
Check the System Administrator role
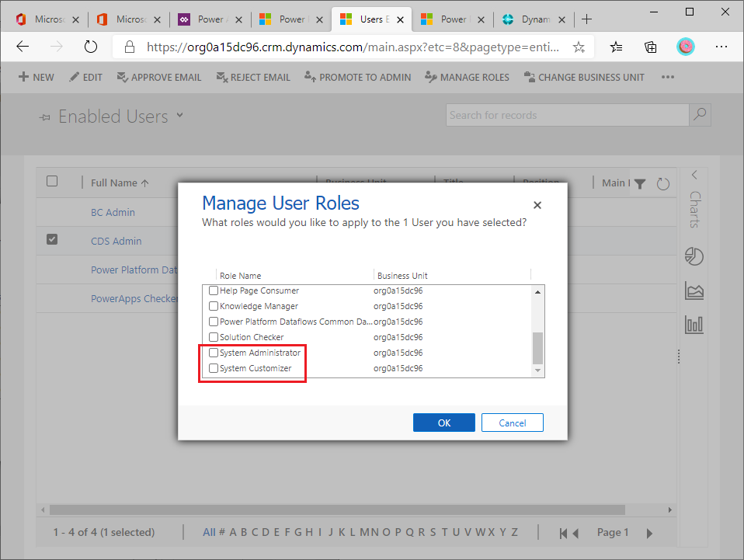[214, 353]
